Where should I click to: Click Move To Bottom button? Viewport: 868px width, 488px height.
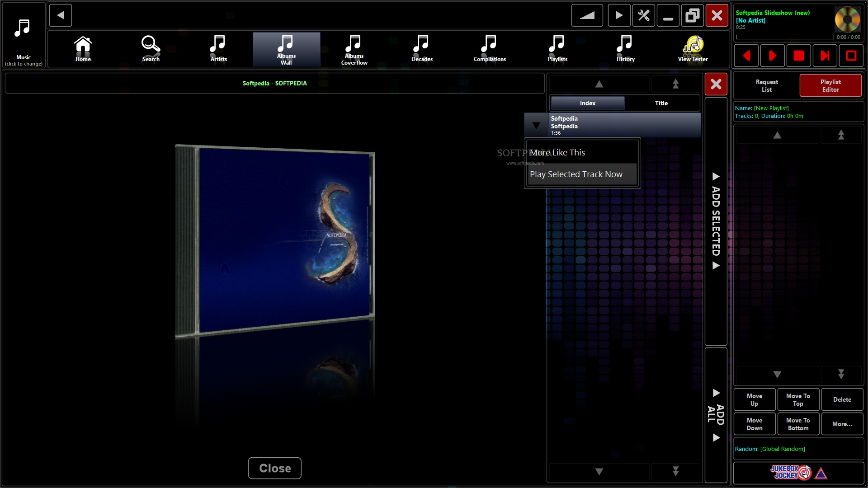click(x=798, y=424)
